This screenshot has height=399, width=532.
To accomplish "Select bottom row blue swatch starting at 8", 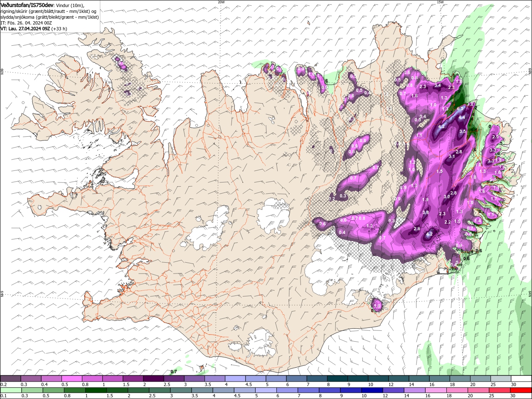I will (x=330, y=390).
